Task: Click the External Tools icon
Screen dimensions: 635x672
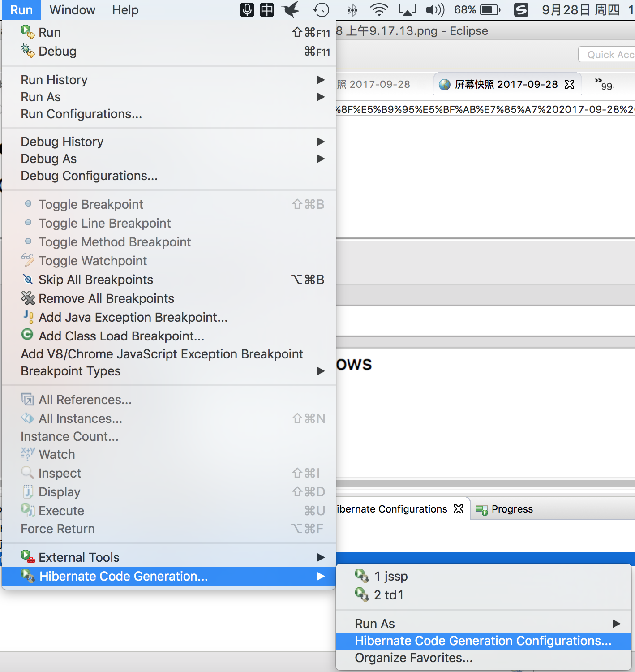Action: click(28, 557)
